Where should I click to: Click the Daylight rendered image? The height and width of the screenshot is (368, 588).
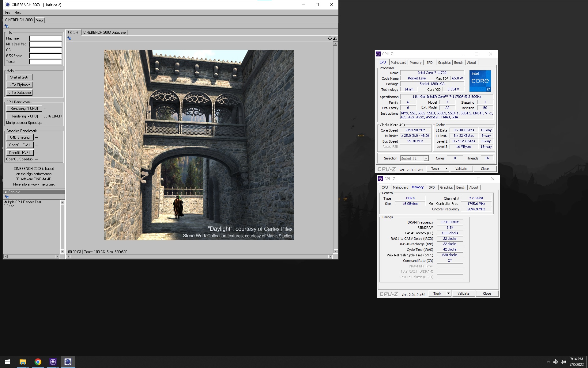(x=199, y=145)
